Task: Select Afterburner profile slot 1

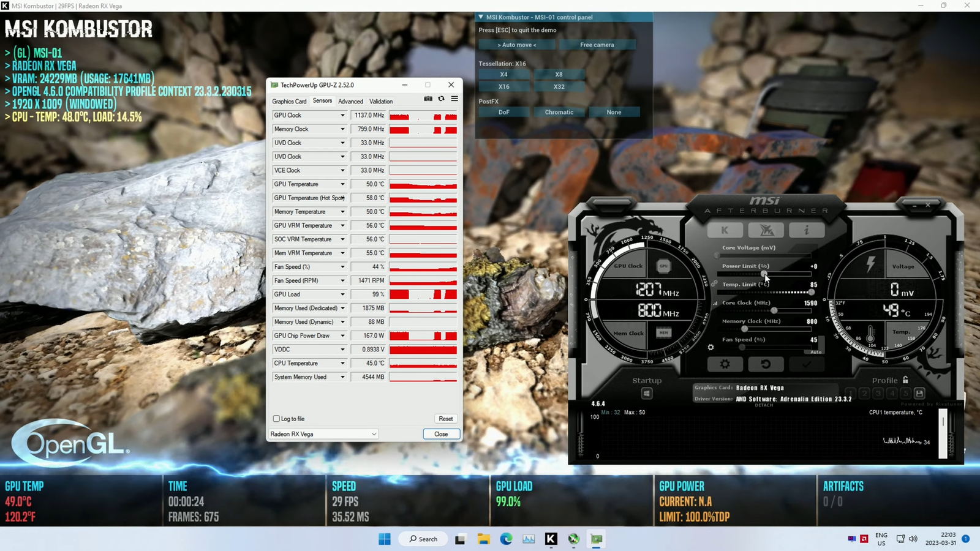Action: (851, 393)
